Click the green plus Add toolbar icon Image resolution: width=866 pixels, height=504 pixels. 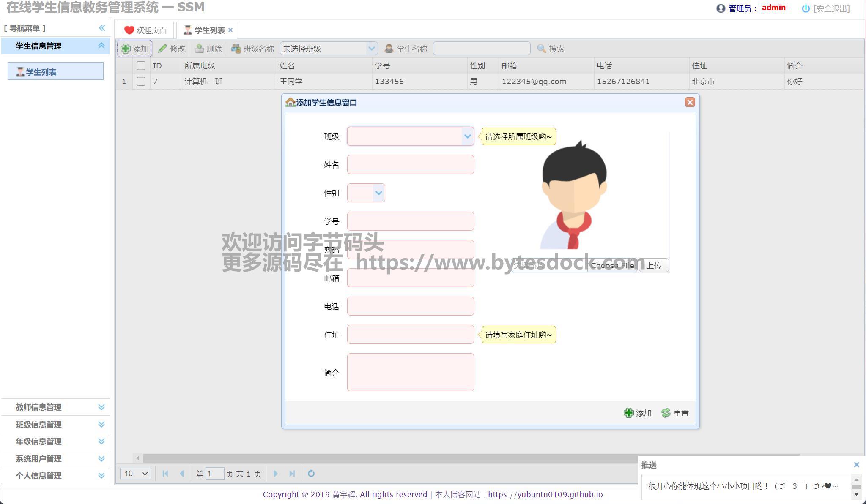pos(126,49)
